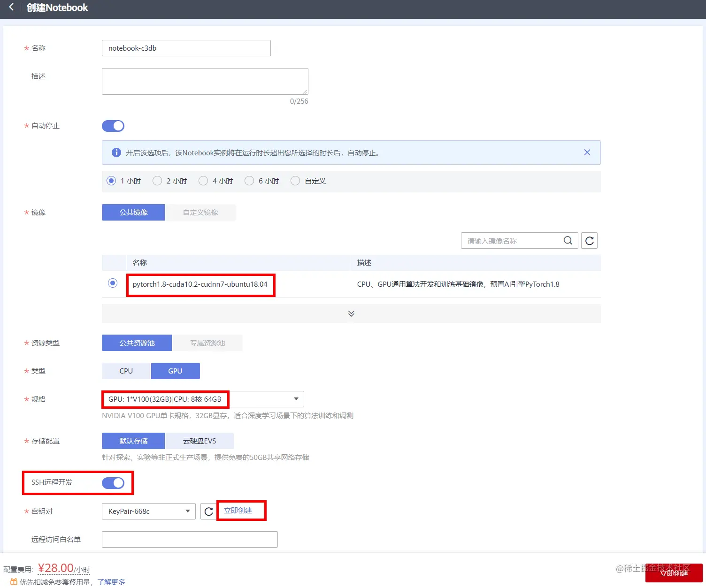Toggle the SSH远程开发 switch
This screenshot has width=706, height=588.
pyautogui.click(x=113, y=483)
